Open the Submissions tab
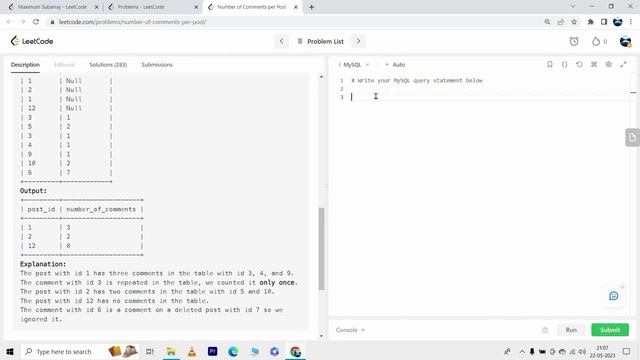This screenshot has width=640, height=360. click(x=157, y=64)
